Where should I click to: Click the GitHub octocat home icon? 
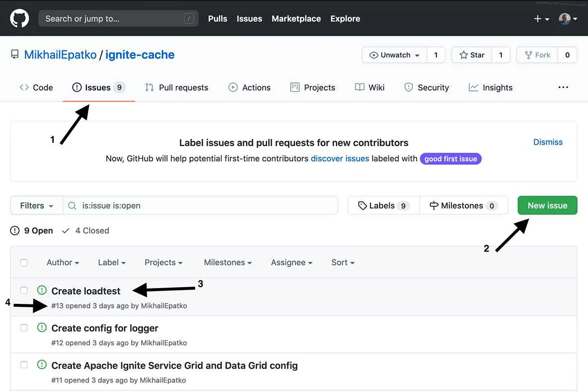click(19, 18)
